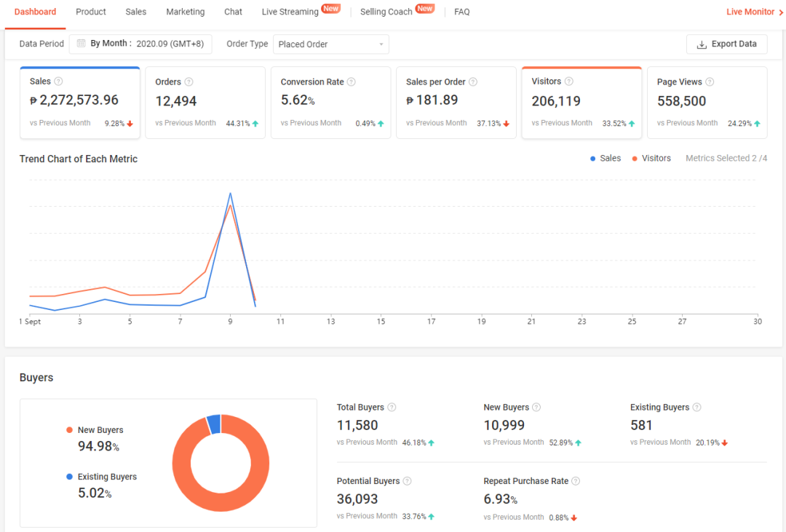Open the Sales per Order help icon
Screen dimensions: 786x532
coord(473,82)
